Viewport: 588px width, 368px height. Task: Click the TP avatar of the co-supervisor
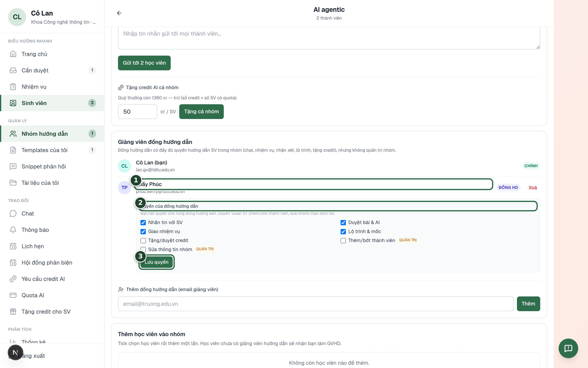[x=124, y=188]
